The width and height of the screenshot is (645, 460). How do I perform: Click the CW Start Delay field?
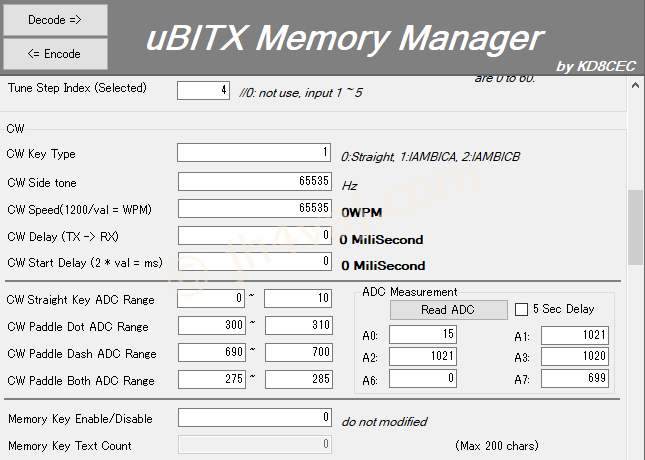[255, 261]
